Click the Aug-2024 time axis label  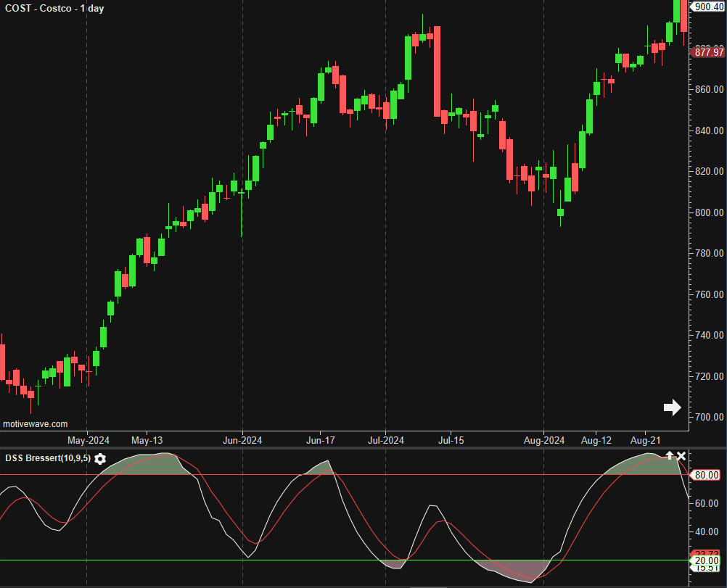pyautogui.click(x=544, y=440)
